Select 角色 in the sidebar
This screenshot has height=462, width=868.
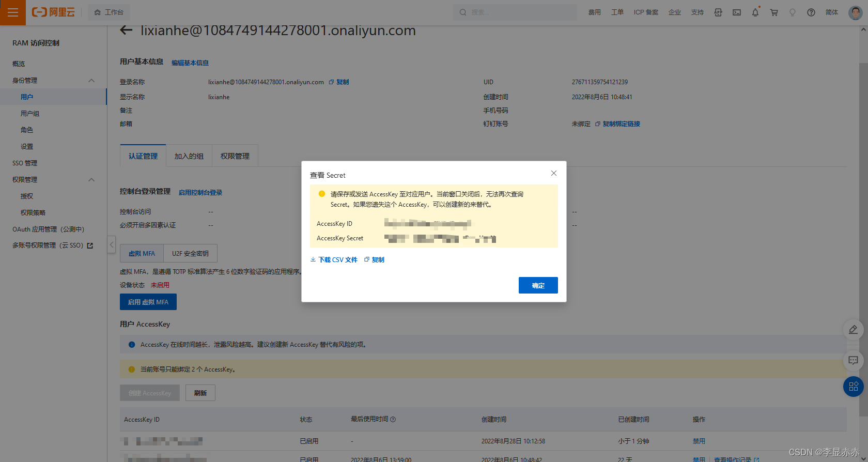(27, 130)
